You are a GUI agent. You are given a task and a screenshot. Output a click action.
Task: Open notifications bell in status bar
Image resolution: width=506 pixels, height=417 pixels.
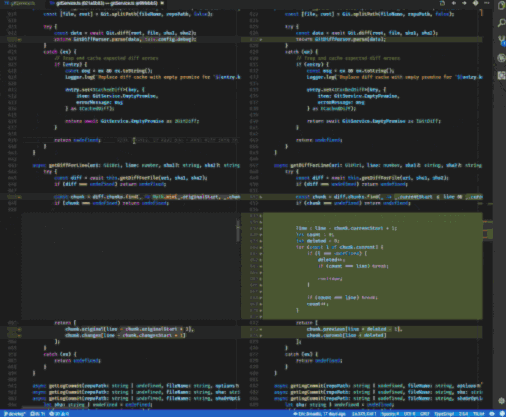502,414
